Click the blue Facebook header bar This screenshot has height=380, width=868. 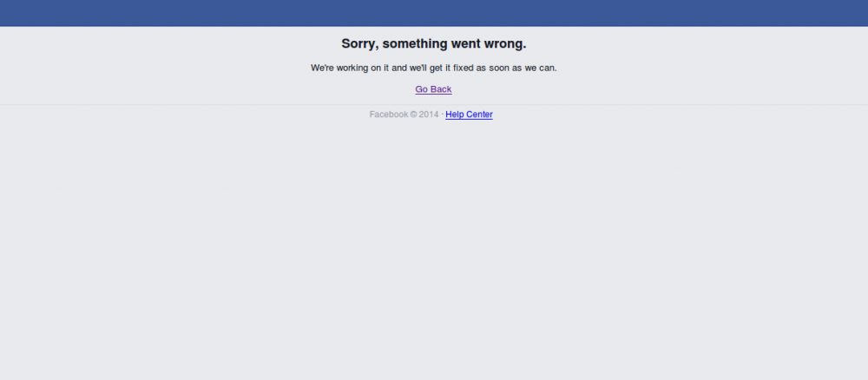coord(434,13)
